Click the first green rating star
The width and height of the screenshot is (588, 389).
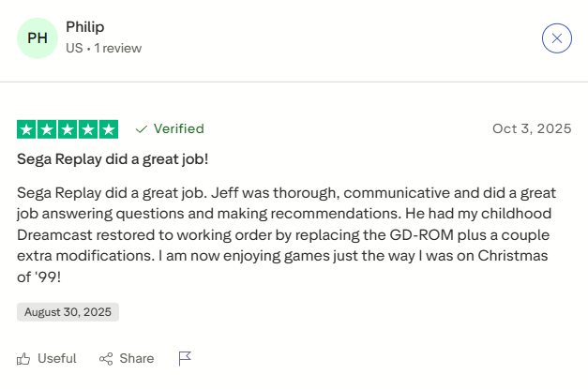pyautogui.click(x=27, y=129)
